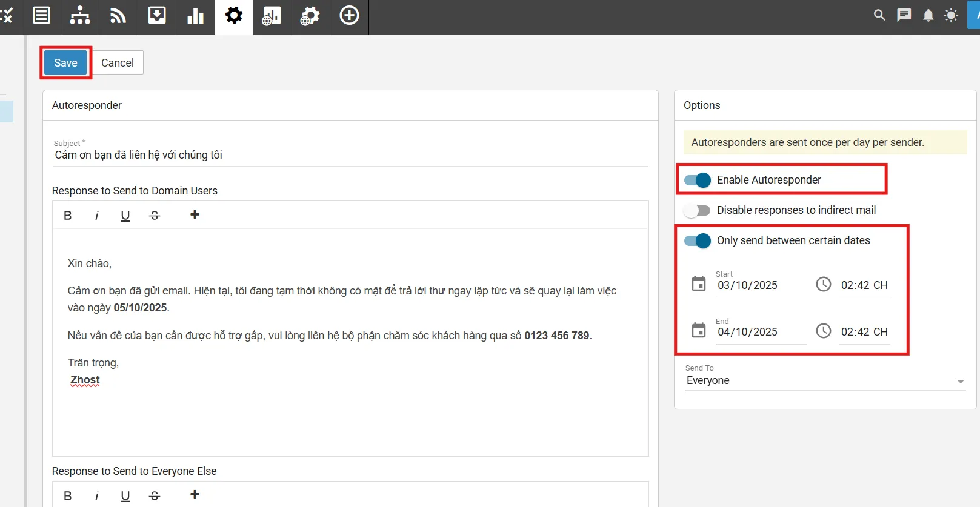This screenshot has height=507, width=980.
Task: Apply bold in Domain Users editor
Action: pos(68,216)
